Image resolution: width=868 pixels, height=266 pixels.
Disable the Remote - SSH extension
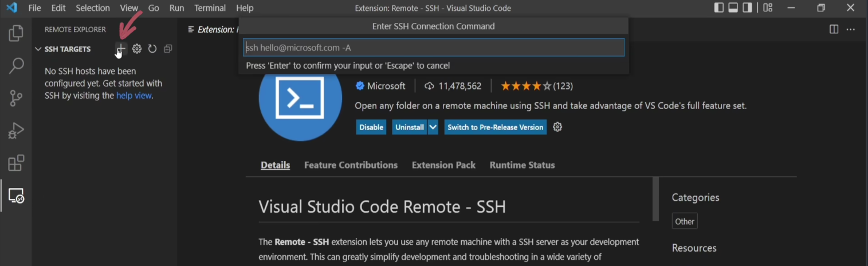[371, 127]
